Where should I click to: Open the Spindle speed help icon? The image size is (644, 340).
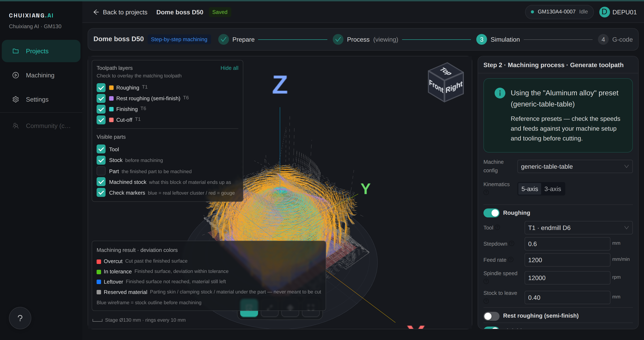coord(486,281)
